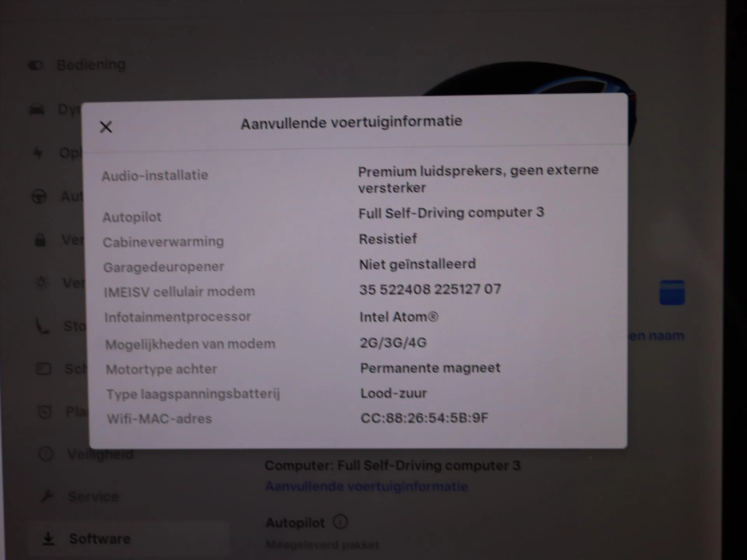Tap the alarm clock planning icon
The width and height of the screenshot is (747, 560).
pos(45,411)
